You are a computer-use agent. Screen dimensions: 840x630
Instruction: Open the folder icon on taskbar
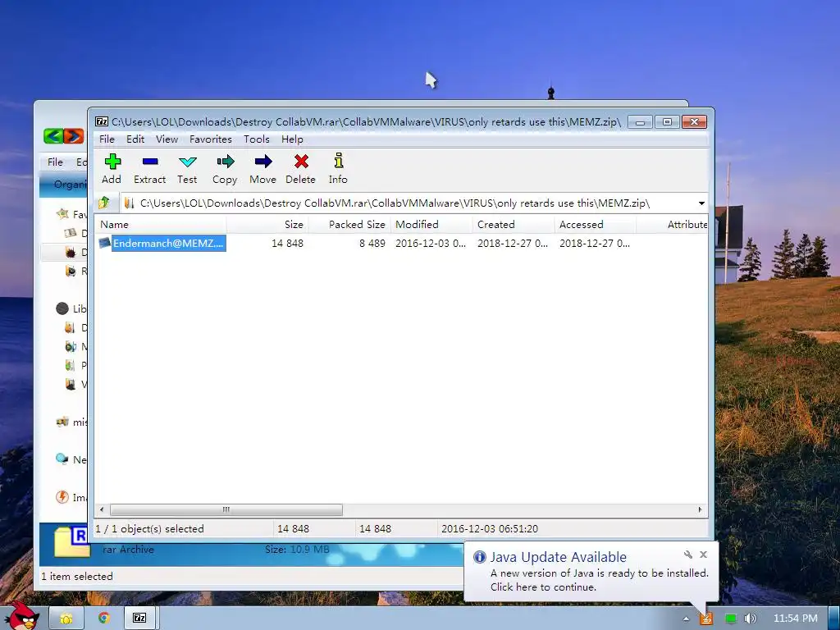tap(66, 619)
